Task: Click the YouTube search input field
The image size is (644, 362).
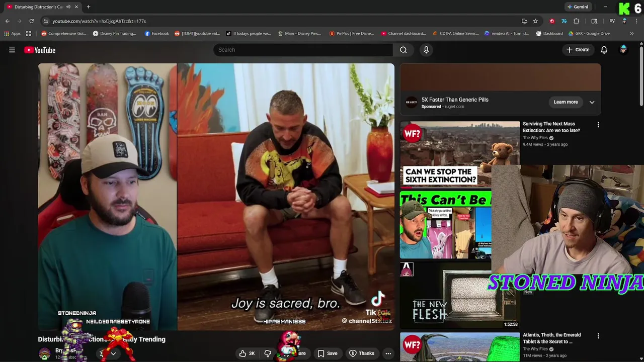Action: (303, 50)
